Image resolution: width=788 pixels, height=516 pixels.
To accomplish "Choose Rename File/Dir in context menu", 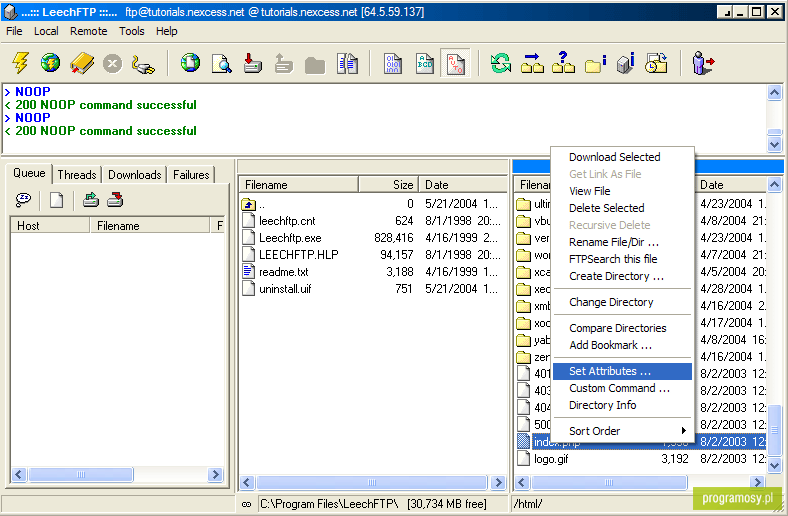I will [x=622, y=243].
